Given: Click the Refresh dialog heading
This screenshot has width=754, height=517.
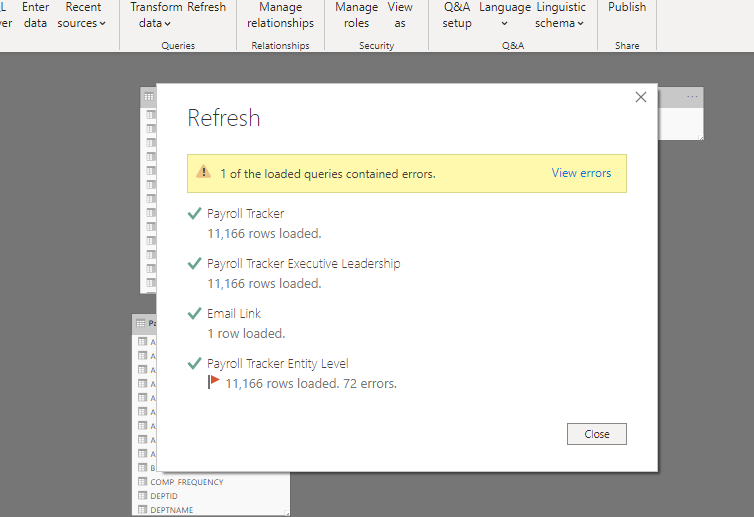Looking at the screenshot, I should [x=224, y=118].
